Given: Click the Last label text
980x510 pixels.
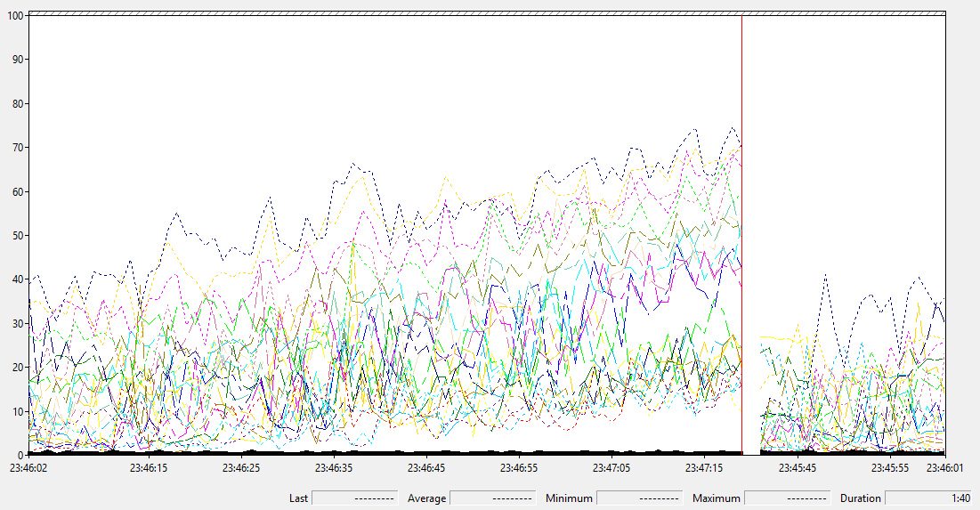Looking at the screenshot, I should pyautogui.click(x=298, y=498).
